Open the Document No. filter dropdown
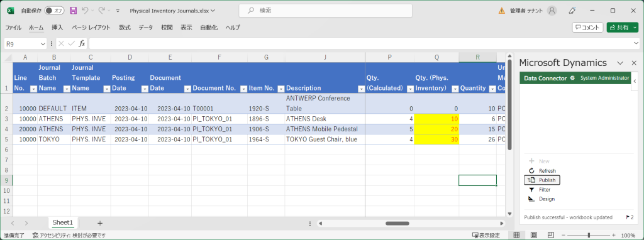 [x=243, y=89]
